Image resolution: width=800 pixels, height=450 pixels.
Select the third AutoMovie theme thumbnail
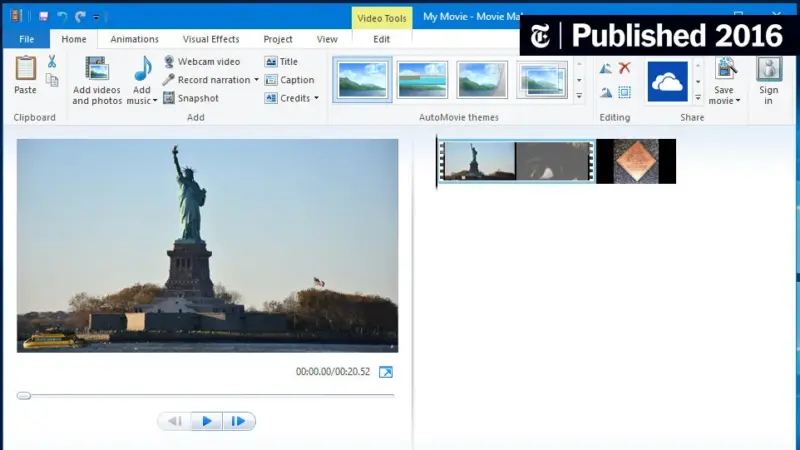pos(482,80)
